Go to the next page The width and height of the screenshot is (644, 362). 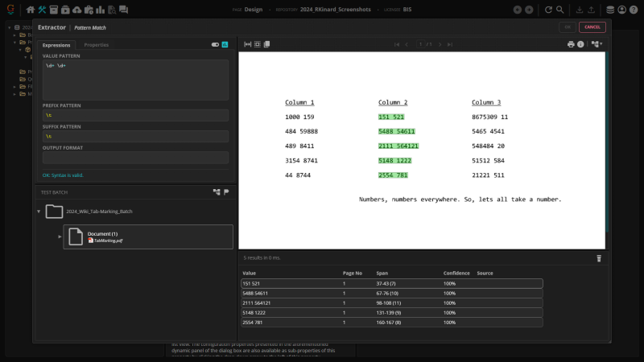tap(440, 44)
